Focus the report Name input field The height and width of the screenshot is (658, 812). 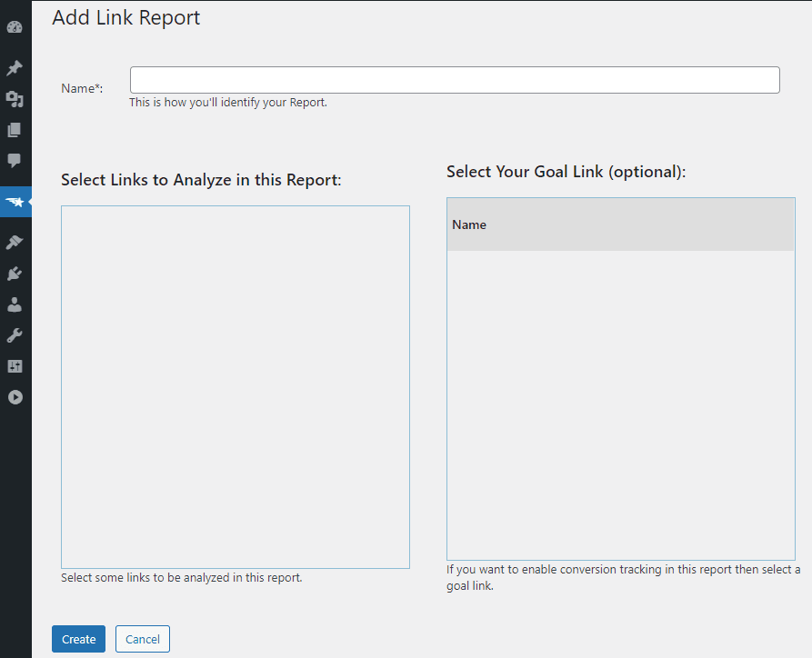(455, 80)
